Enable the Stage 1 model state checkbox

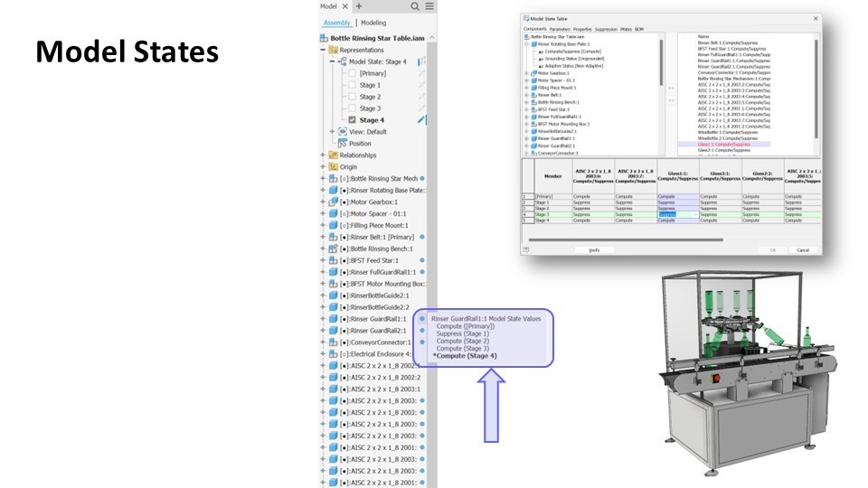tap(352, 85)
